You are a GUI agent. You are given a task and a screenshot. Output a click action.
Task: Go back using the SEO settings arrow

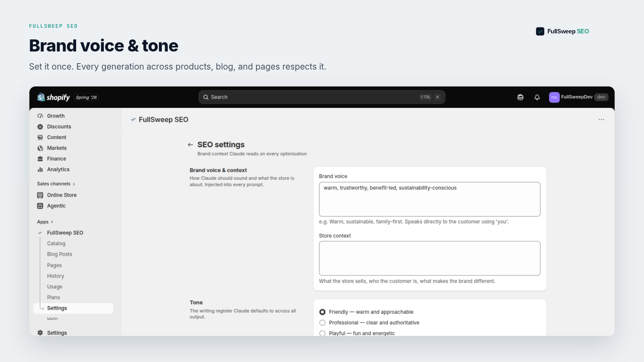190,145
